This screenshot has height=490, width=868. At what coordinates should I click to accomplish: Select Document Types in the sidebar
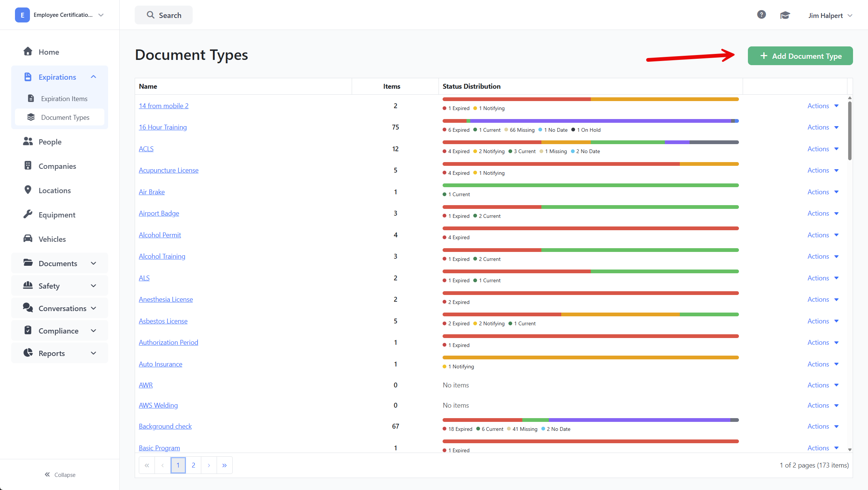tap(60, 117)
